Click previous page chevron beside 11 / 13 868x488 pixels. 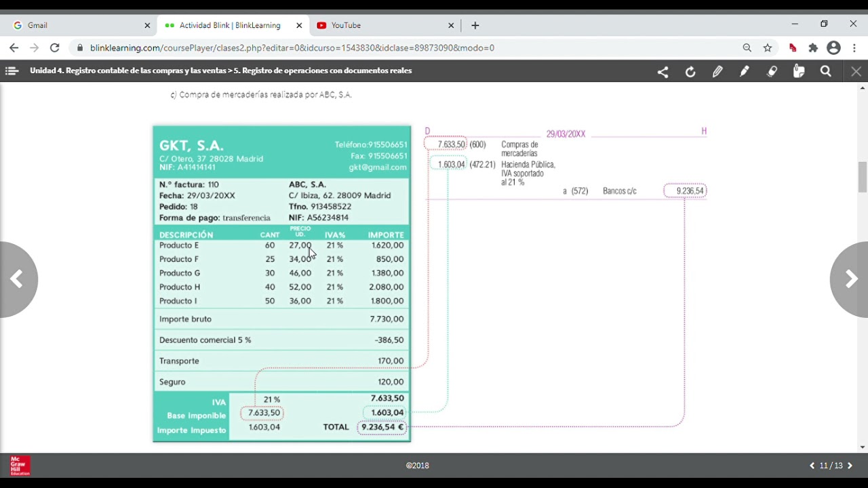[812, 466]
